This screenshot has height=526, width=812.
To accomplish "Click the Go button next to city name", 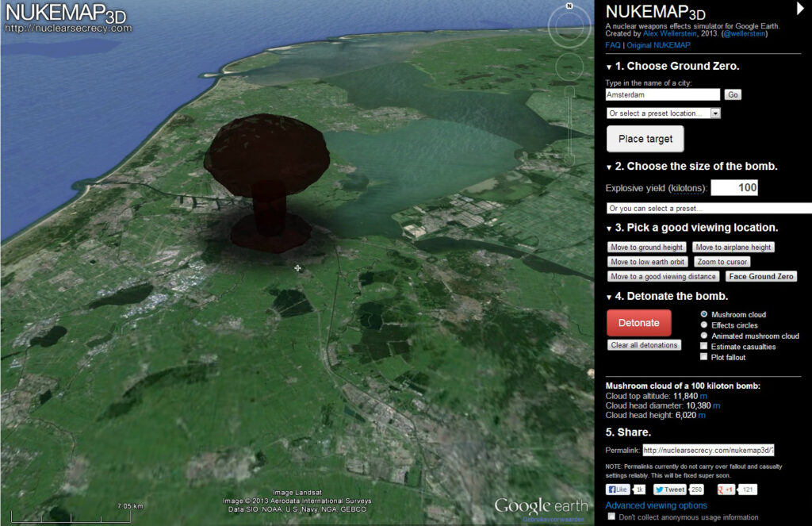I will point(733,95).
